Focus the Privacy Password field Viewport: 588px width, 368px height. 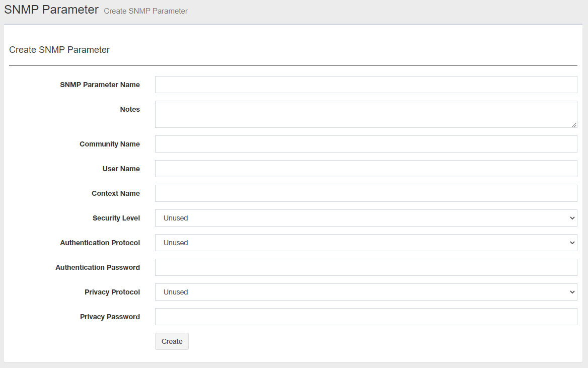pyautogui.click(x=366, y=317)
